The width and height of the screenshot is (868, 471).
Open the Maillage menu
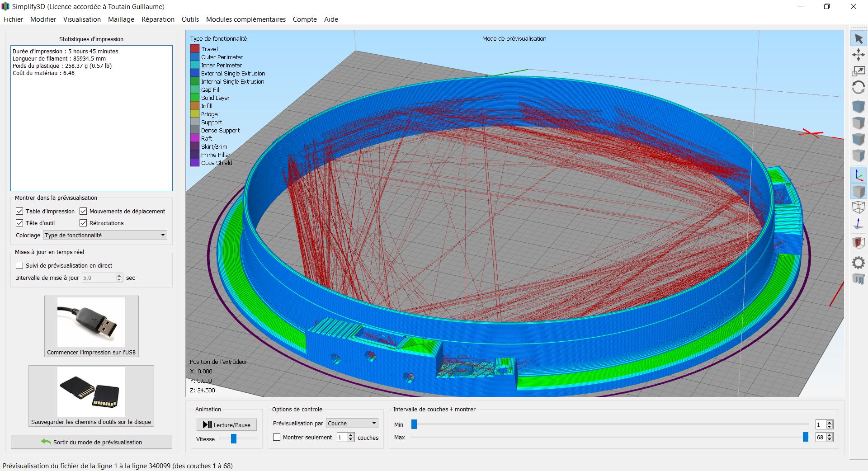pyautogui.click(x=121, y=19)
